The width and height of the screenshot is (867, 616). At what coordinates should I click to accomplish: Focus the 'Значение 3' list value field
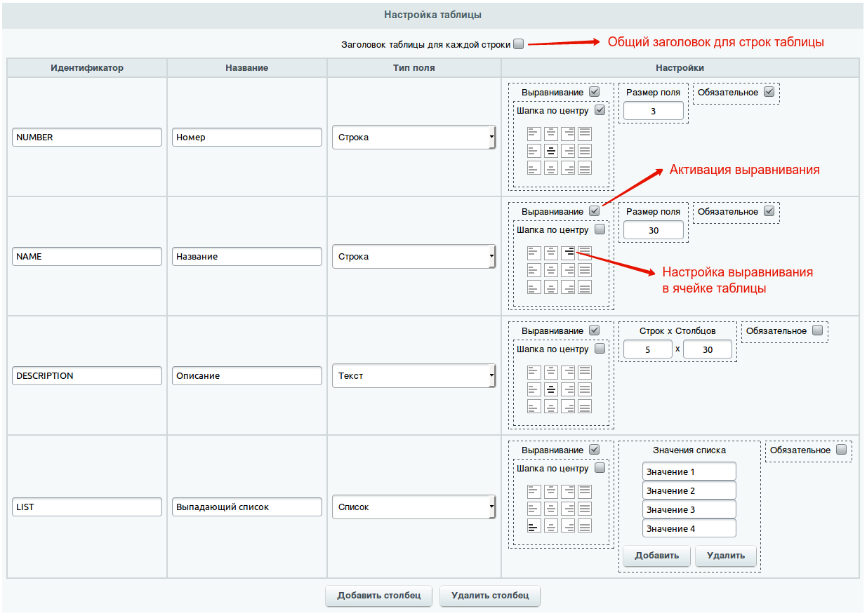tap(689, 509)
